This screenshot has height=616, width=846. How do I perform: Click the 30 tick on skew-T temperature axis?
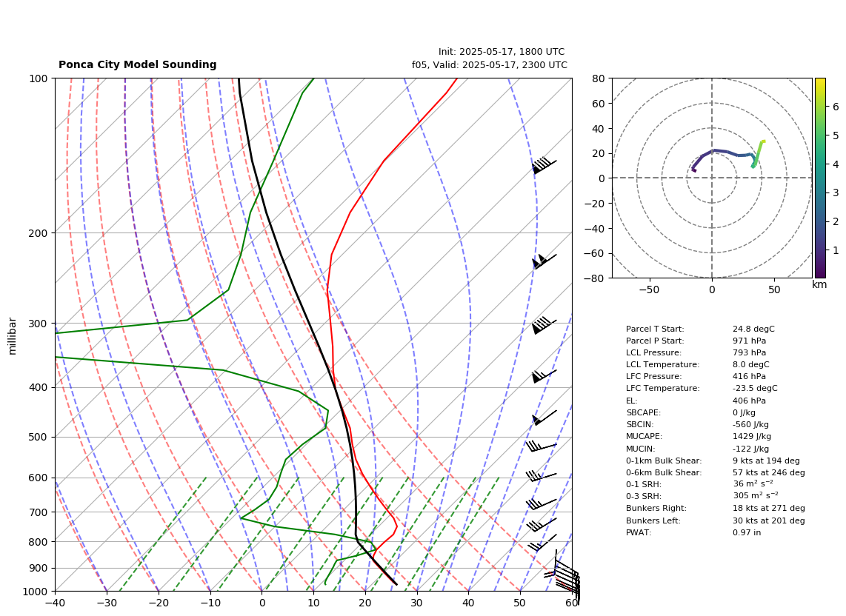(x=417, y=603)
